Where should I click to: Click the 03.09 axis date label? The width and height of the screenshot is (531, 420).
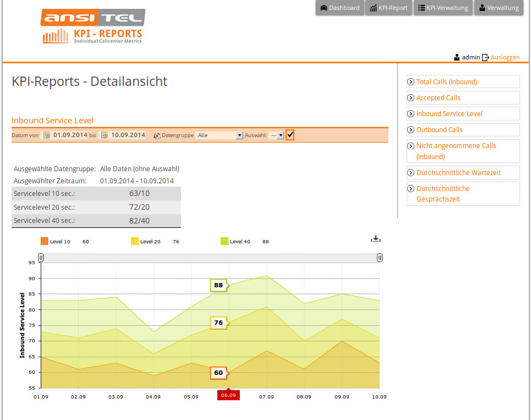tap(116, 397)
